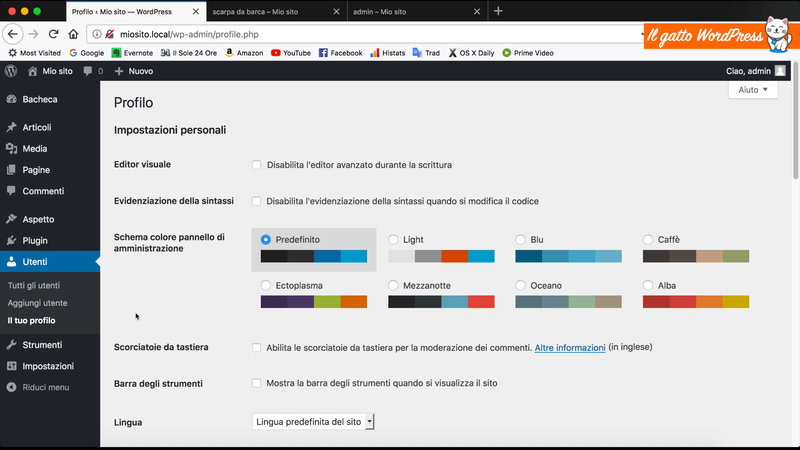Click Altre informazioni link

pyautogui.click(x=570, y=347)
